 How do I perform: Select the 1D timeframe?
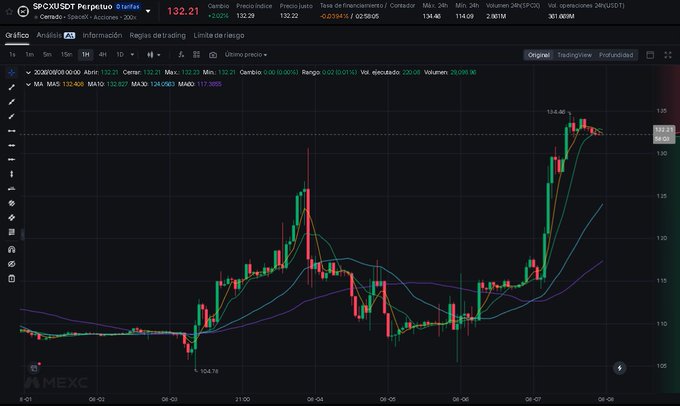[x=120, y=55]
